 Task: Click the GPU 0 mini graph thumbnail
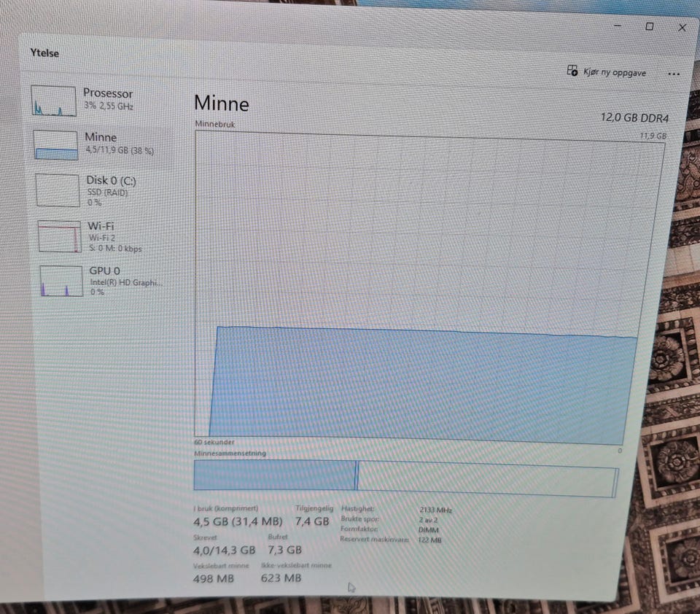pyautogui.click(x=61, y=281)
